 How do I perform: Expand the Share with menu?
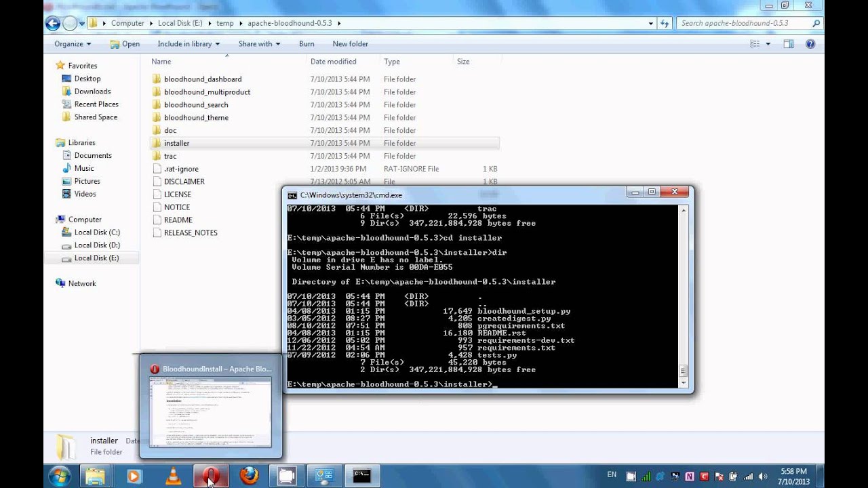(259, 44)
